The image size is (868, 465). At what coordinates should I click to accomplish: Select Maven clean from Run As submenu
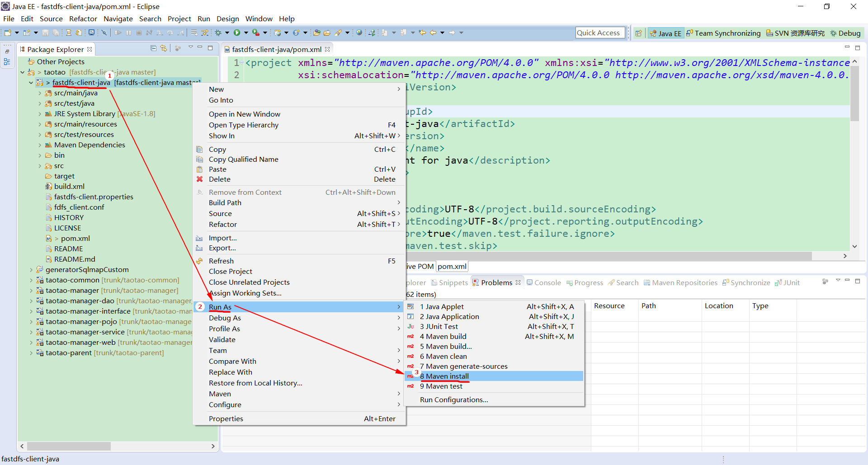(494, 356)
